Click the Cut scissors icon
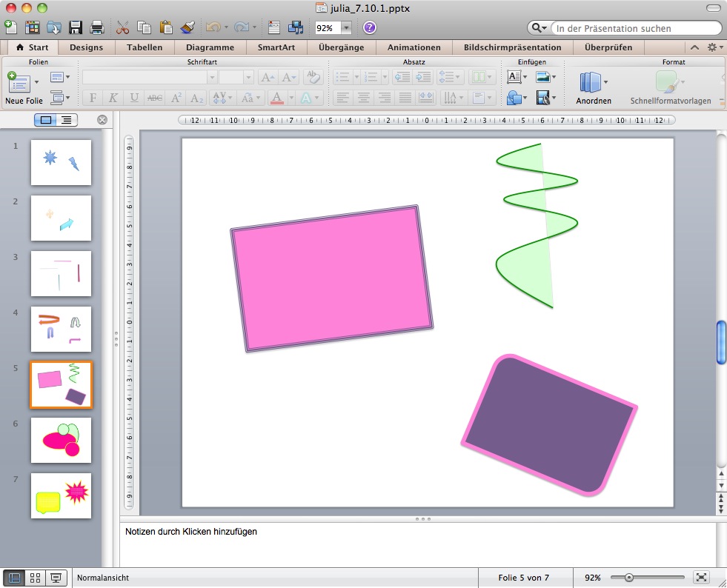The width and height of the screenshot is (727, 588). [123, 28]
